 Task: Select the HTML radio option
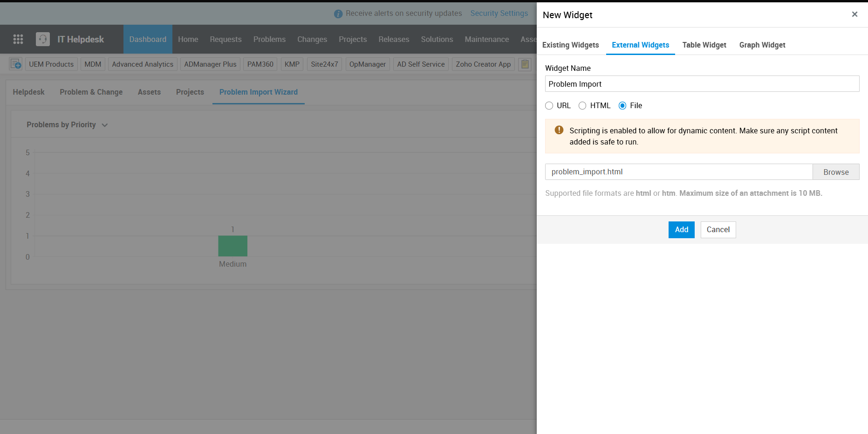(582, 106)
